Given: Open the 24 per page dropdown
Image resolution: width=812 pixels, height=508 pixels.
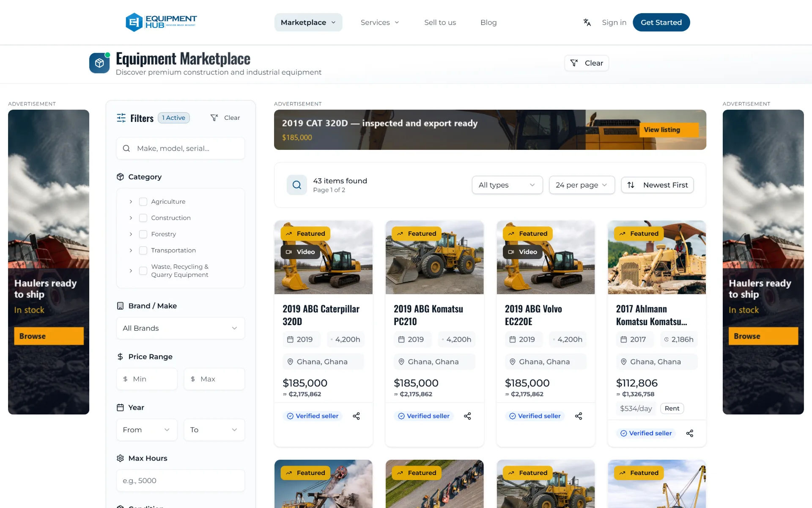Looking at the screenshot, I should click(x=582, y=185).
